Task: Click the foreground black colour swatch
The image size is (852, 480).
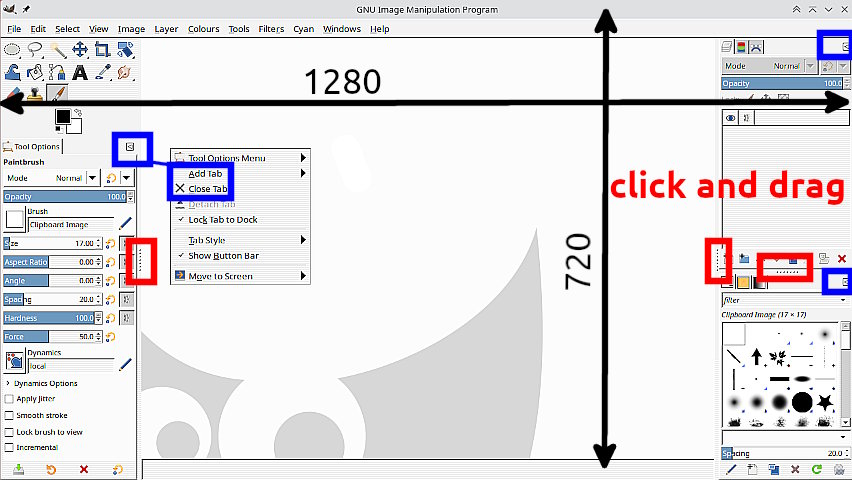Action: [62, 116]
